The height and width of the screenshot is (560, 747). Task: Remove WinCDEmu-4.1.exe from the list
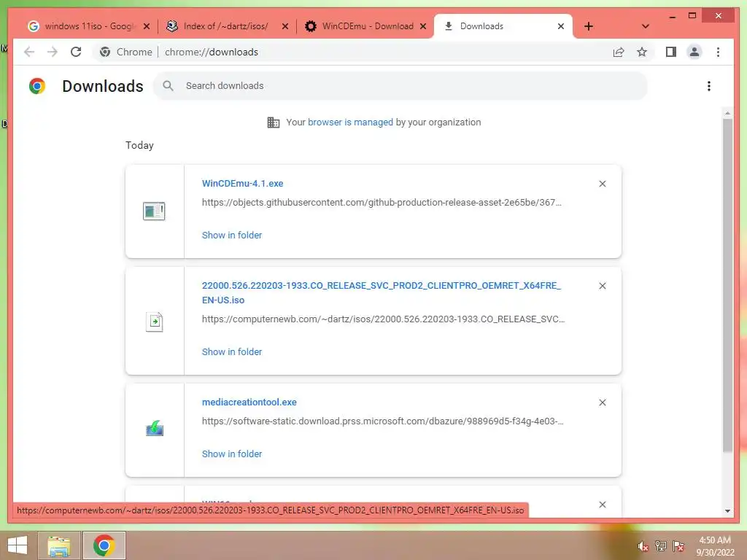pos(602,184)
